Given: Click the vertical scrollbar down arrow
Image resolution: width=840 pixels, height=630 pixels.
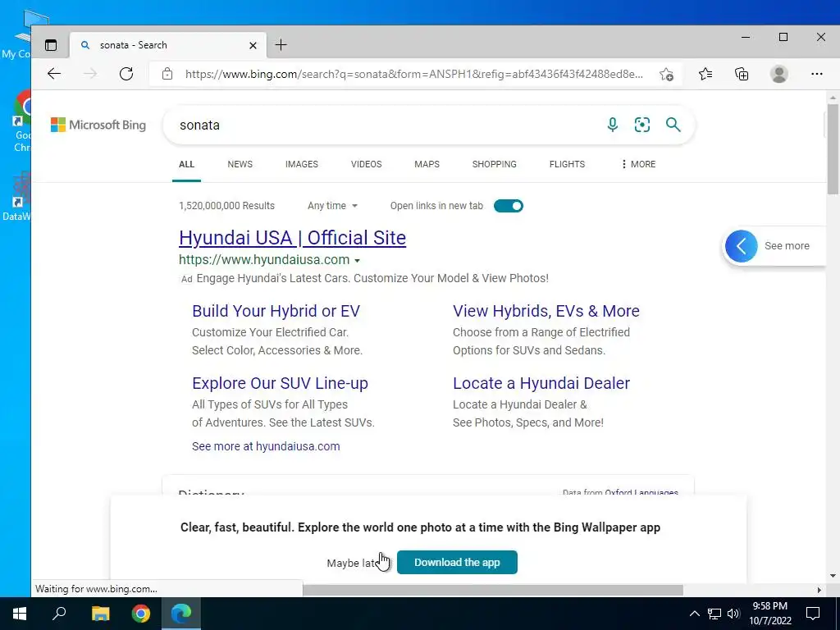Looking at the screenshot, I should point(833,577).
